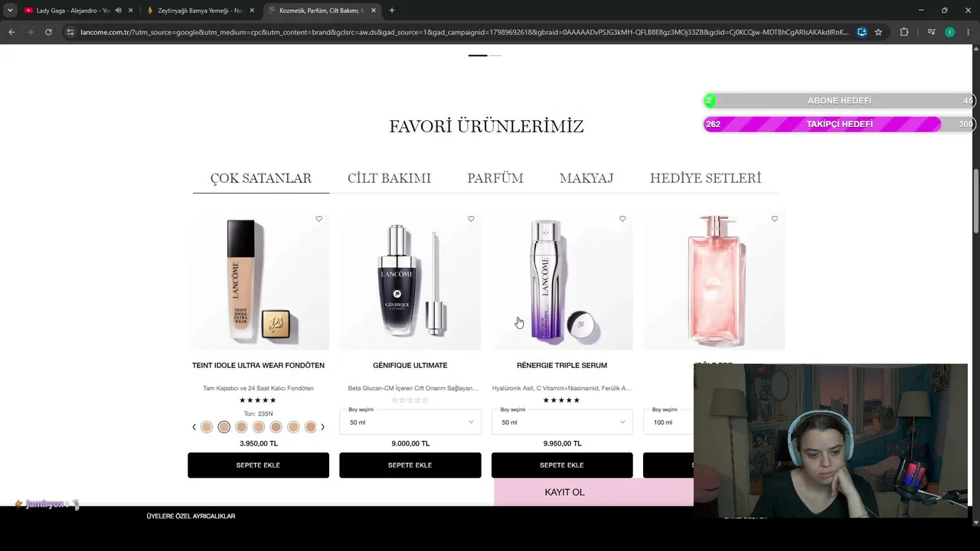Screen dimensions: 980x551
Task: Click the pink perfume bottle image
Action: point(714,280)
